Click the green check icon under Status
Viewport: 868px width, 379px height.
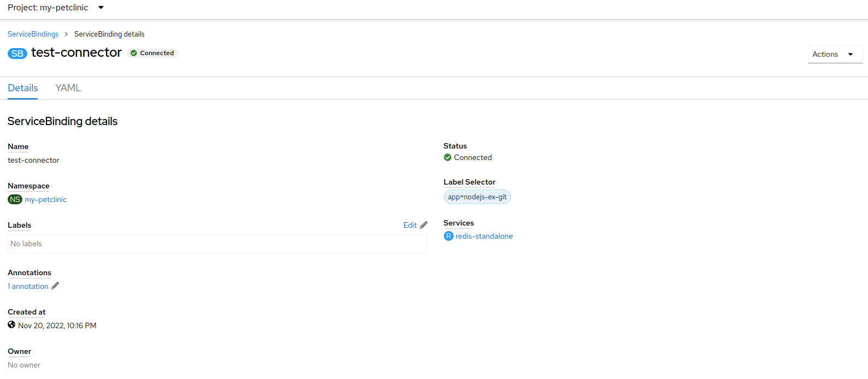(x=448, y=157)
